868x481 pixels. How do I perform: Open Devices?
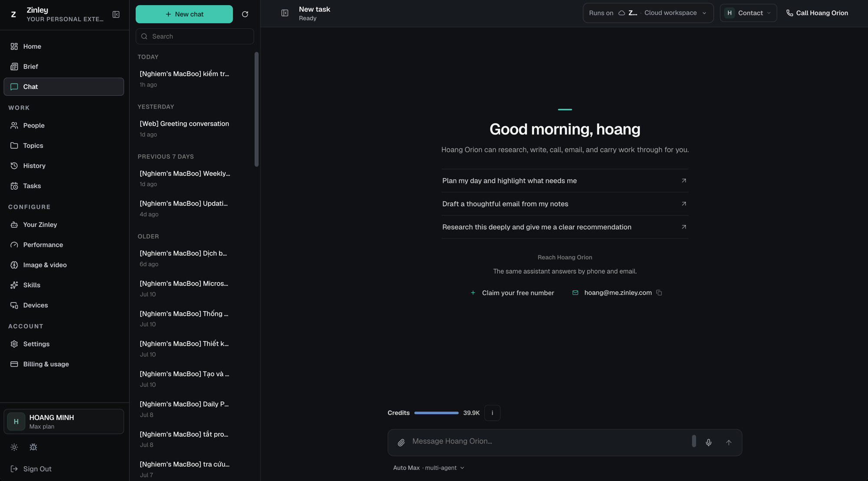click(x=64, y=305)
